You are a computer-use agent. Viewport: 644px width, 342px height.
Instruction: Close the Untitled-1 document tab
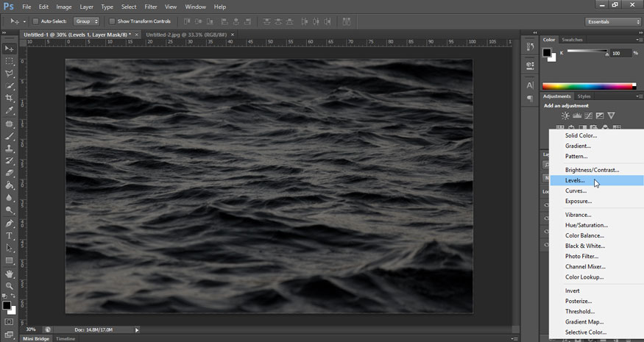(137, 35)
